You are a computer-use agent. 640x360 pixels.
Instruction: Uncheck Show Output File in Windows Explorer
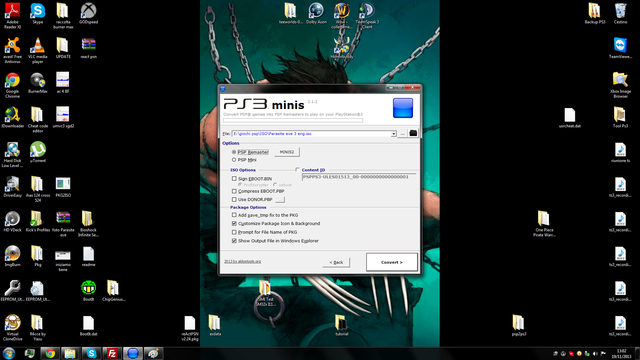point(234,241)
